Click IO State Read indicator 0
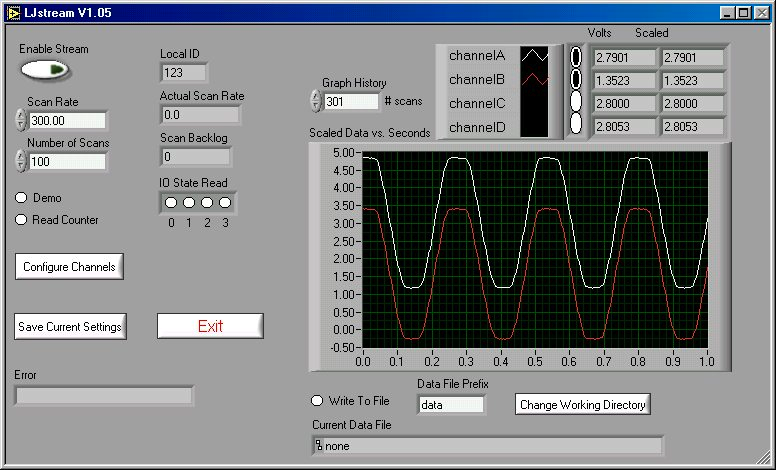 pyautogui.click(x=171, y=203)
